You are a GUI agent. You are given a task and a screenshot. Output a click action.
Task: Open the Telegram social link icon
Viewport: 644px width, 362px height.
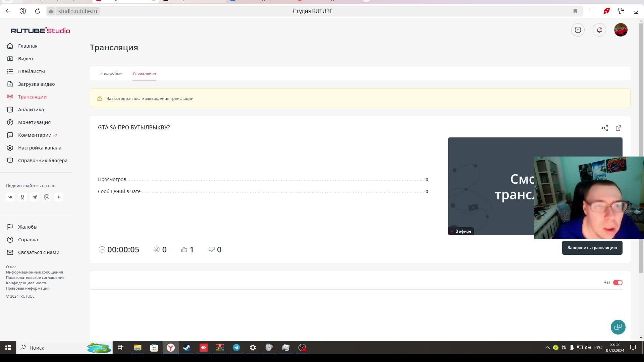coord(35,197)
